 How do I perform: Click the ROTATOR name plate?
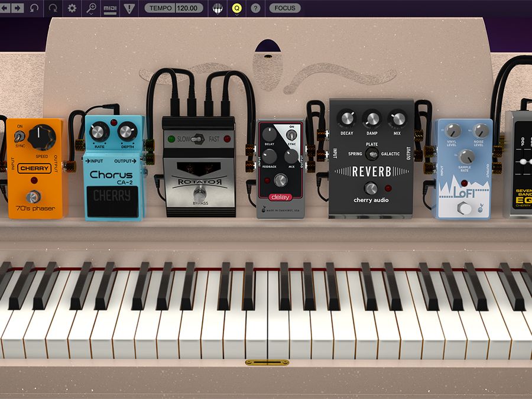pyautogui.click(x=200, y=182)
